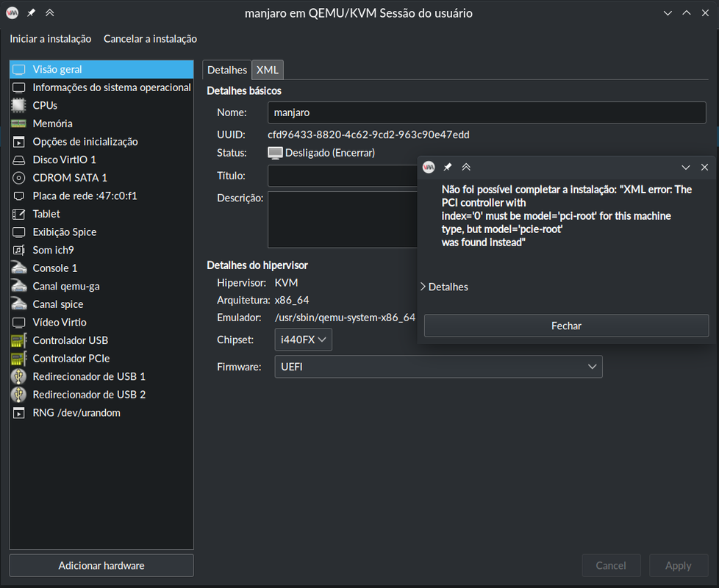The width and height of the screenshot is (719, 588).
Task: Click the Apply button
Action: coord(678,565)
